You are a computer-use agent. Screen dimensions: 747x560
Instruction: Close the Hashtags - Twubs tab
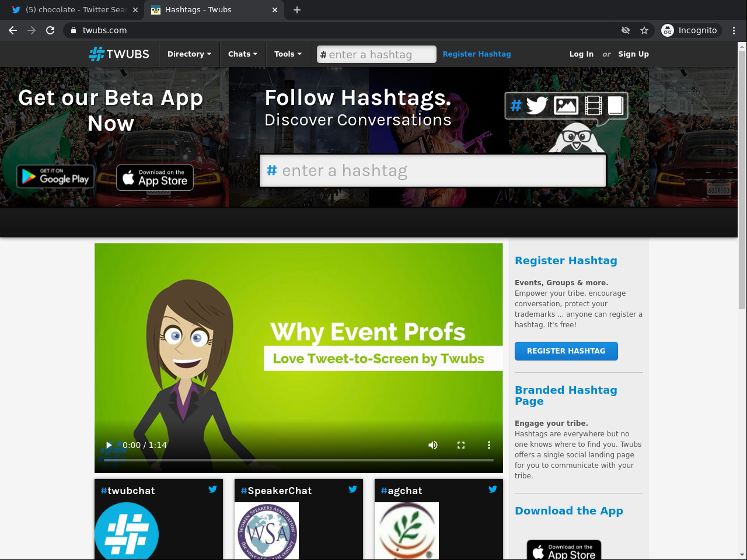[275, 10]
